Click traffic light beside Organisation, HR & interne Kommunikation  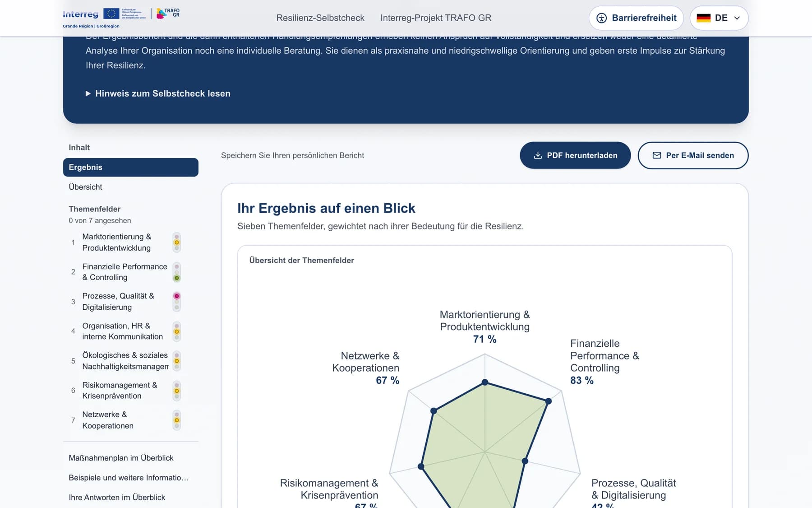(177, 331)
